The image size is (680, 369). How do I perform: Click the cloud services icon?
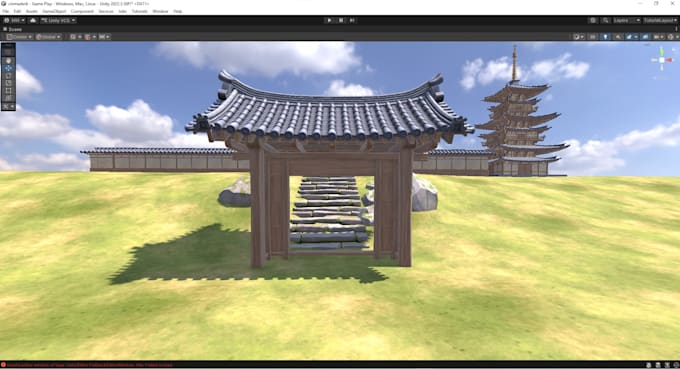(33, 20)
